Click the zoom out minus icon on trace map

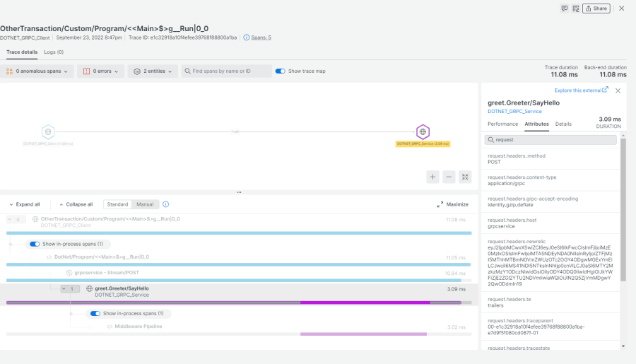449,177
